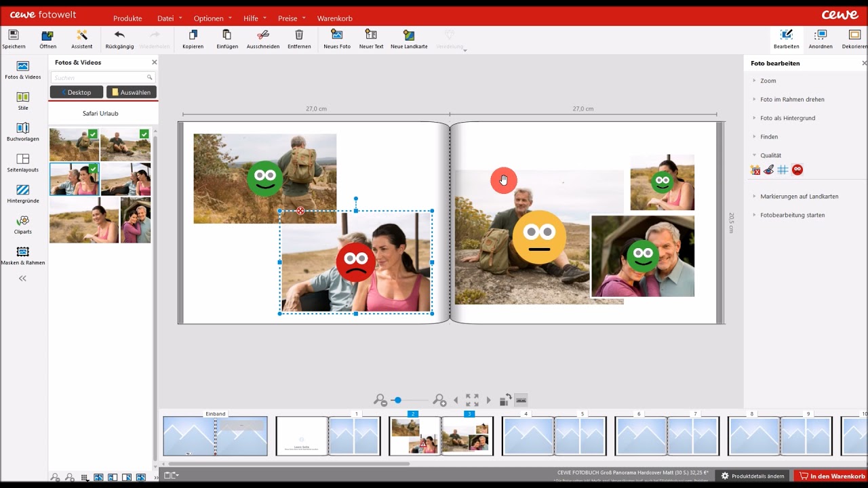Close the Fotos & Videos panel
This screenshot has width=868, height=488.
click(154, 62)
